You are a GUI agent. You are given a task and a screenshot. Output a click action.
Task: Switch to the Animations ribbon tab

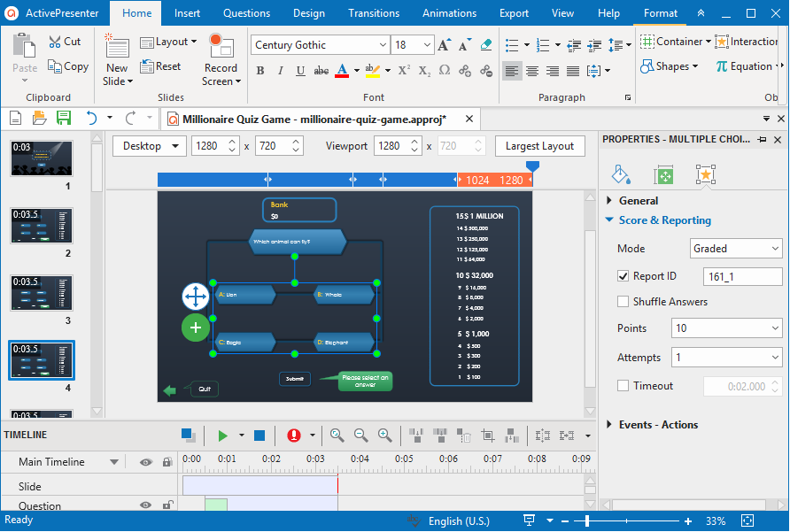click(x=449, y=13)
